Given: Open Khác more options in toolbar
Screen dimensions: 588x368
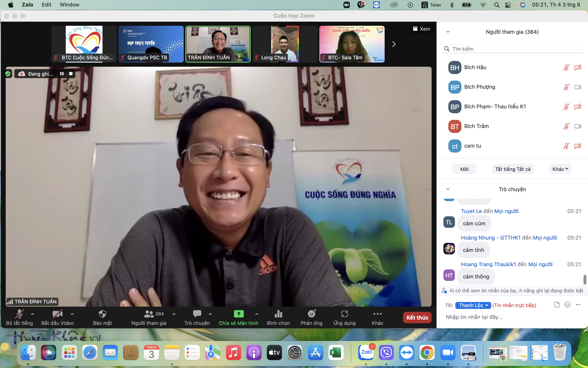Looking at the screenshot, I should (x=377, y=317).
